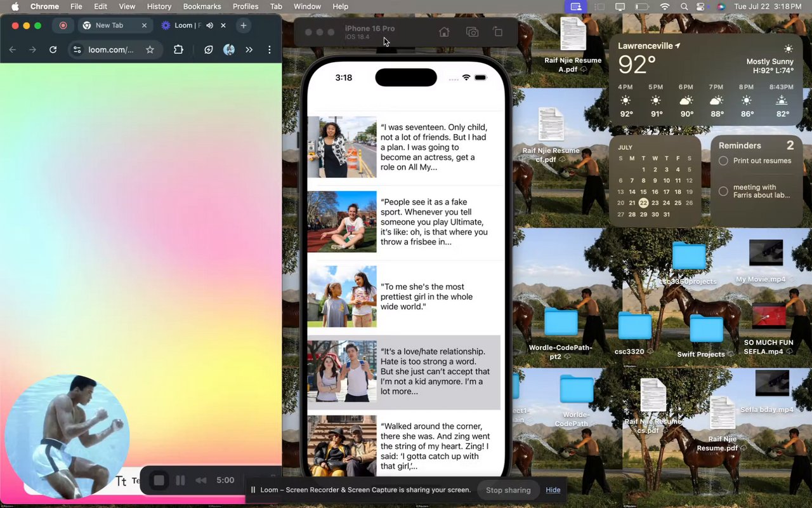The width and height of the screenshot is (812, 508).
Task: Open the Window menu
Action: [x=307, y=6]
